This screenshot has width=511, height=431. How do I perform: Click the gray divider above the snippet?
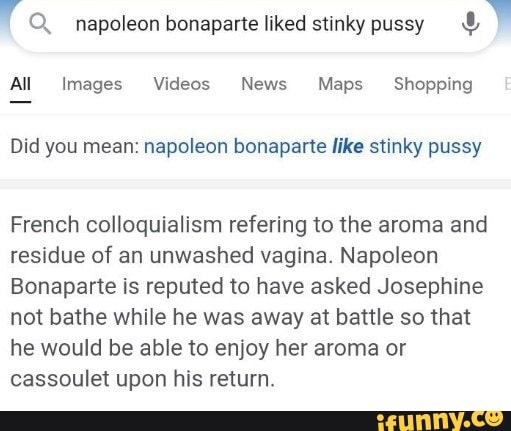[255, 184]
